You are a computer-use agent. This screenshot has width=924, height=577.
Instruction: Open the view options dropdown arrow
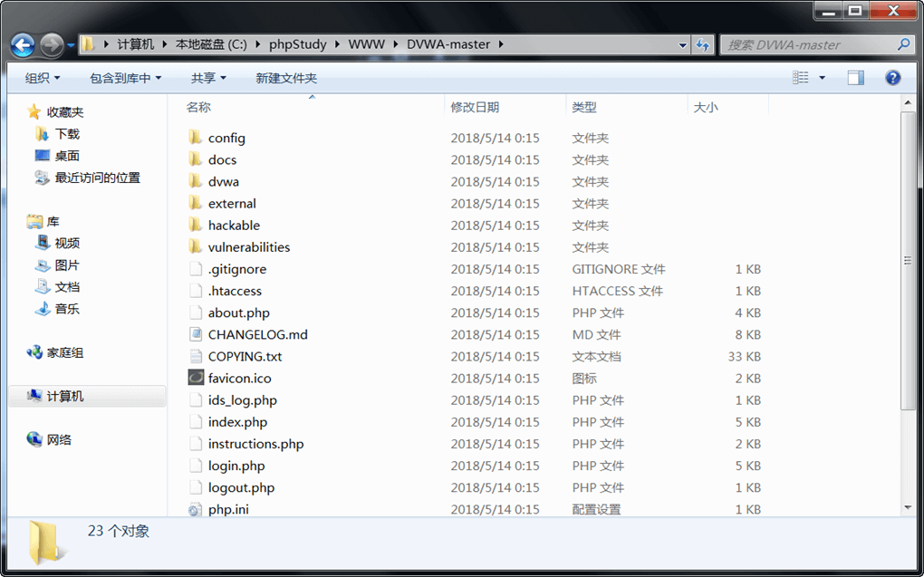[x=822, y=78]
